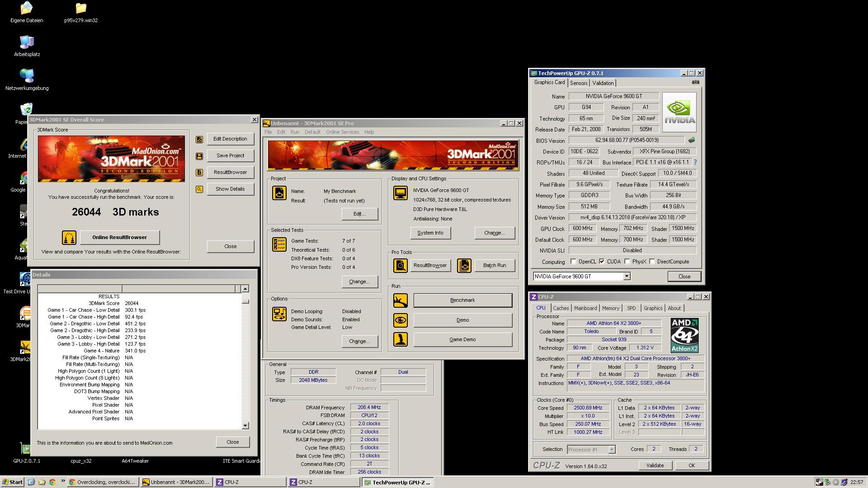
Task: Click the Game Demo joystick icon
Action: 401,340
